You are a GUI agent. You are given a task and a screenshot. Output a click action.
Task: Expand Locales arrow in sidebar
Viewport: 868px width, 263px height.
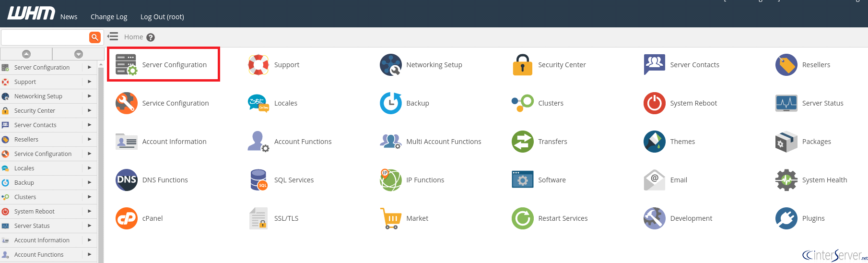click(89, 168)
